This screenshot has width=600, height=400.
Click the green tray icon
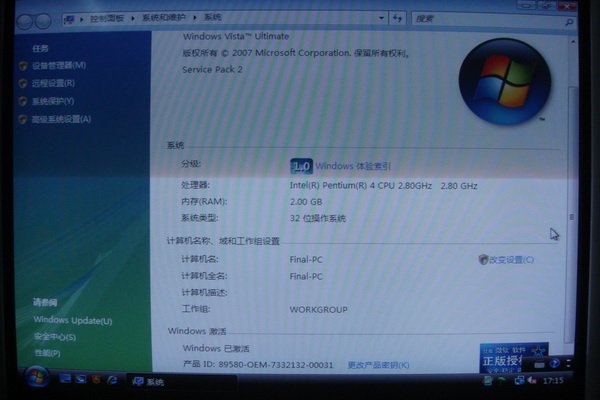point(502,380)
